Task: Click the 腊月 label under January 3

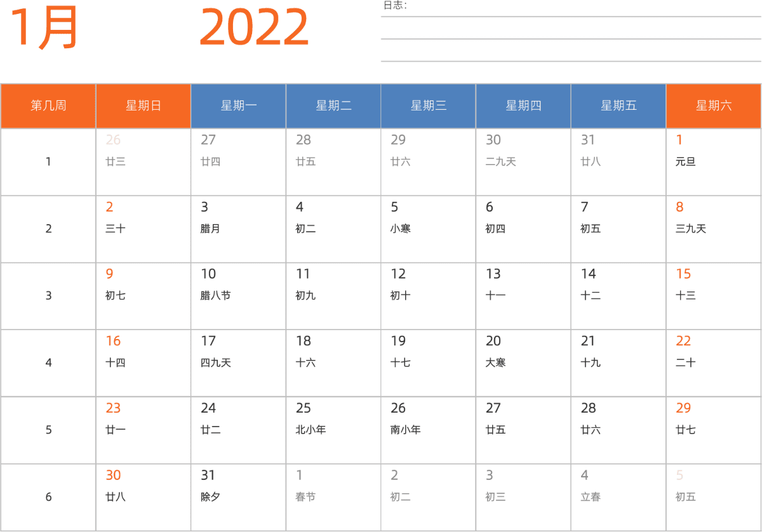Action: (x=211, y=229)
